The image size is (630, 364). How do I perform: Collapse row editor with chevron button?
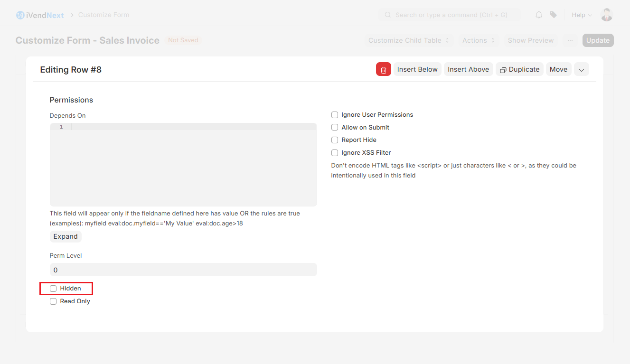tap(582, 69)
